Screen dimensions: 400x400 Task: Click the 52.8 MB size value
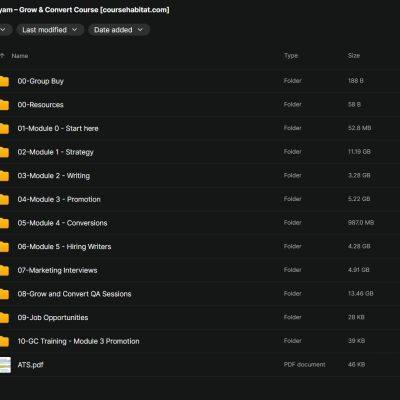coord(360,128)
